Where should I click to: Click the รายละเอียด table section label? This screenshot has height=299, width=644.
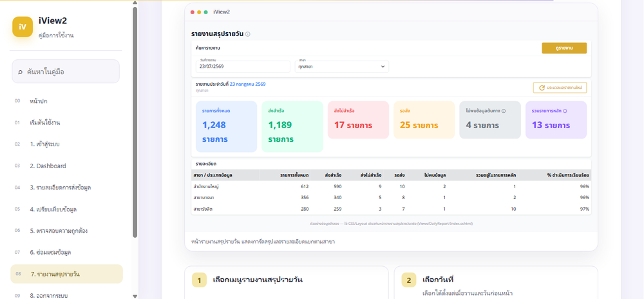[206, 164]
